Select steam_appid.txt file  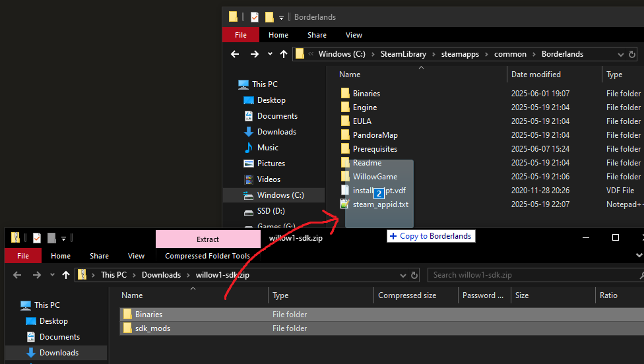pyautogui.click(x=380, y=204)
